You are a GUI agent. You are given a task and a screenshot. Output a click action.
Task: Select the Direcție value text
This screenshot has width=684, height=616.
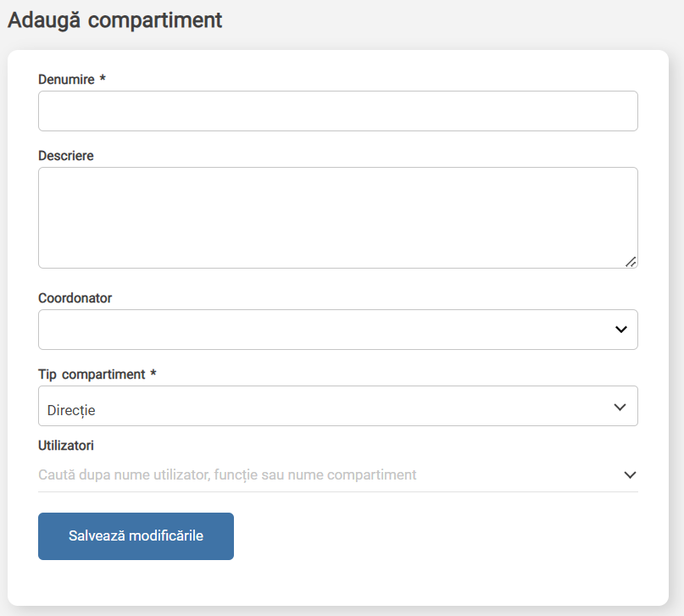[71, 410]
